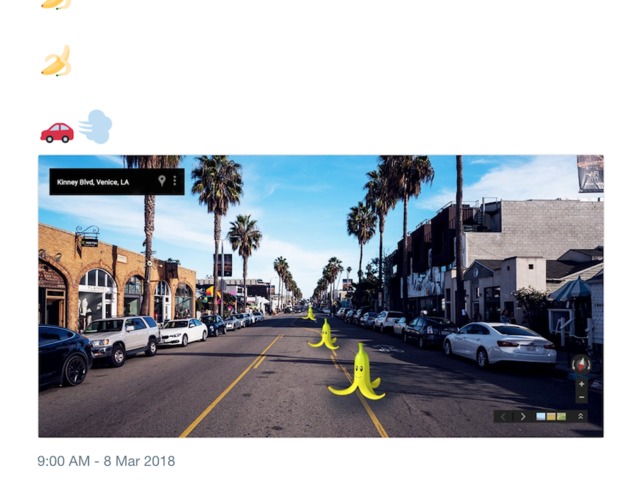
Task: Click the middle banana peel on the road
Action: [x=324, y=334]
